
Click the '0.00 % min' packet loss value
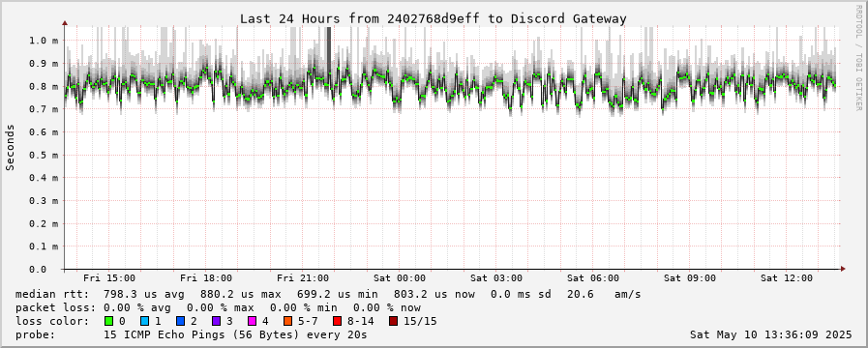pos(303,307)
